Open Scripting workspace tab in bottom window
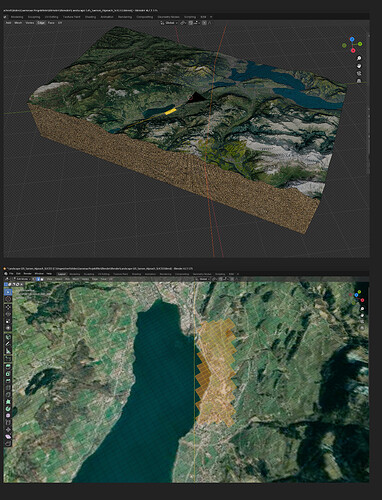Screen dimensions: 382x500 [220, 274]
